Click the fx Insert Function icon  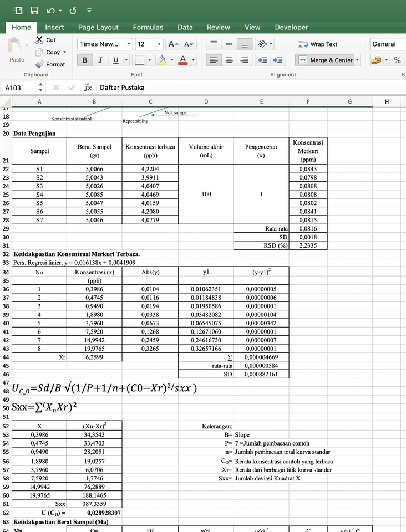point(88,88)
